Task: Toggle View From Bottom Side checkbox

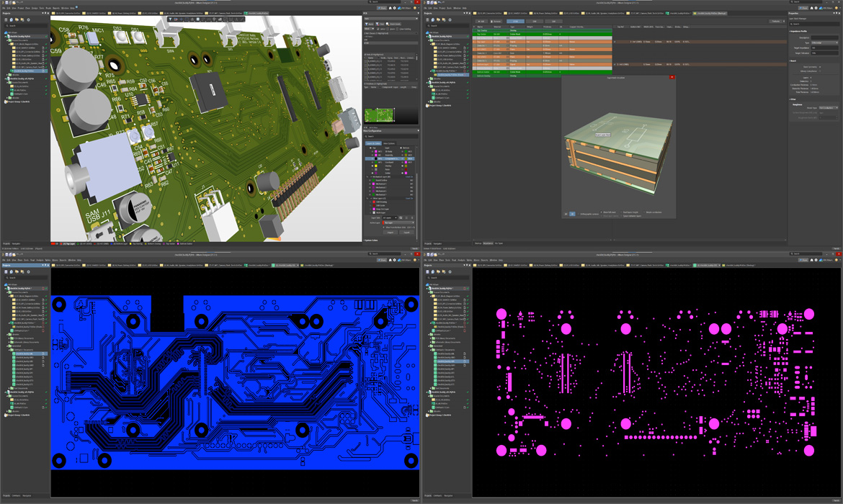Action: coord(385,228)
